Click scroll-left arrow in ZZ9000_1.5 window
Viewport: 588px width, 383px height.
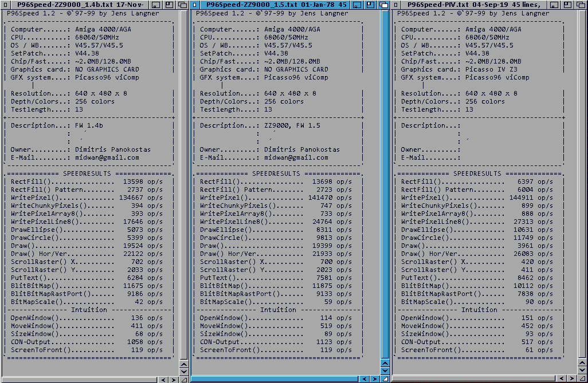364,379
